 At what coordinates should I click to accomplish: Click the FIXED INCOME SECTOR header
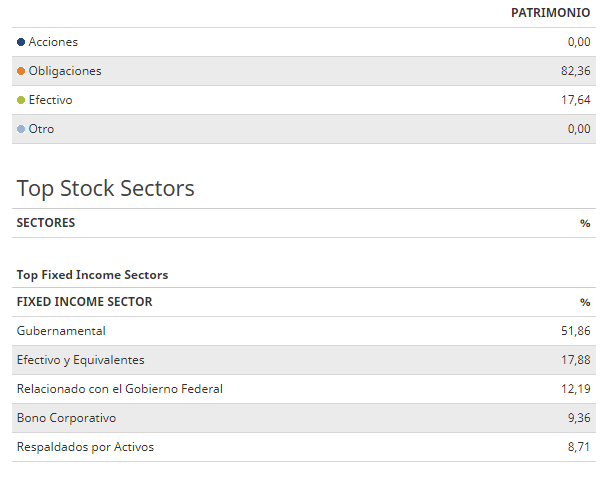(x=84, y=302)
